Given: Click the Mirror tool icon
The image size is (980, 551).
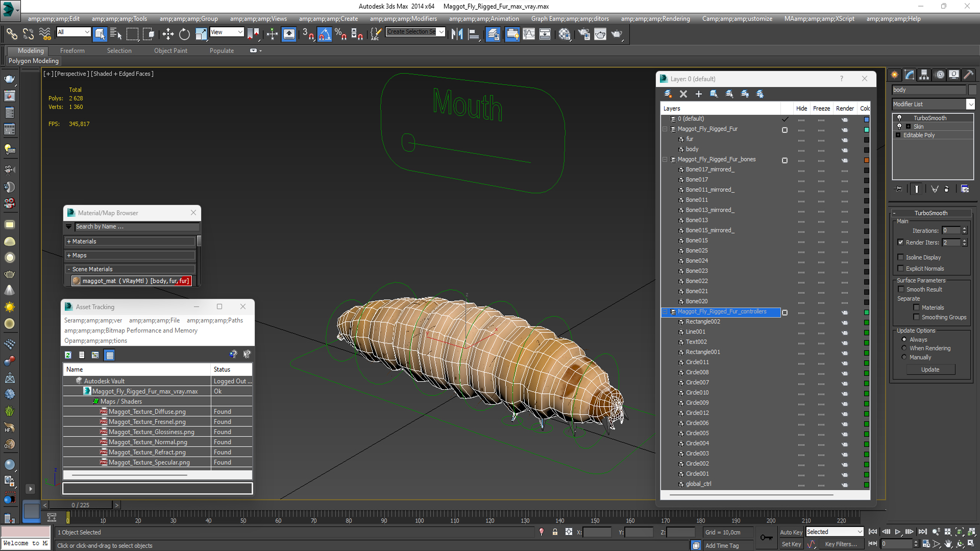Looking at the screenshot, I should click(457, 34).
